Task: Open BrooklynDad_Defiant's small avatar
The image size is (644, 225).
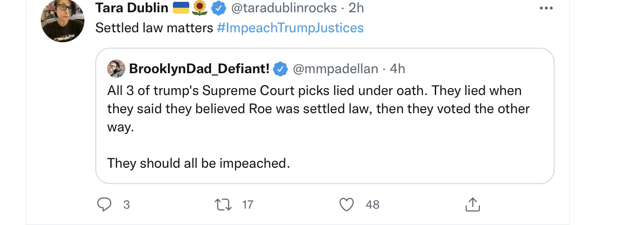Action: tap(116, 69)
